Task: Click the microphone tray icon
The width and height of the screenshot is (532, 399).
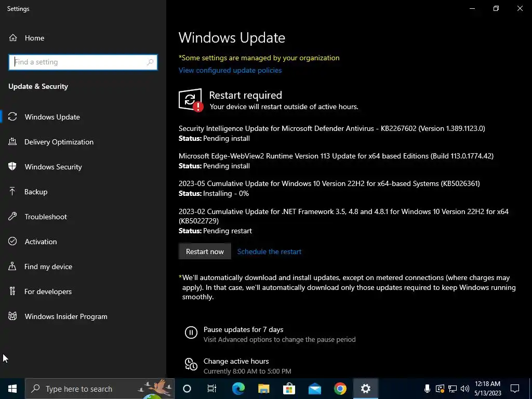Action: point(427,389)
